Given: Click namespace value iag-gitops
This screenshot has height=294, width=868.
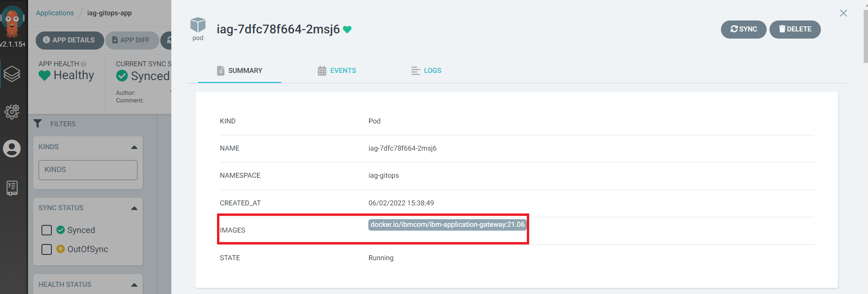Looking at the screenshot, I should [x=384, y=175].
